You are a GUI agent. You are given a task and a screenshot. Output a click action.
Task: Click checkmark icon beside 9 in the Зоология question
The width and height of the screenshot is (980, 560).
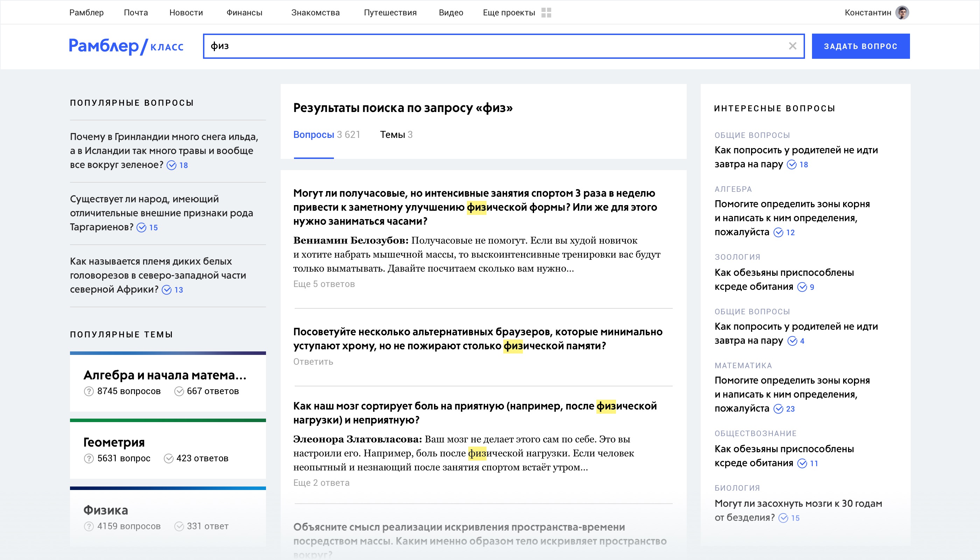(x=802, y=287)
